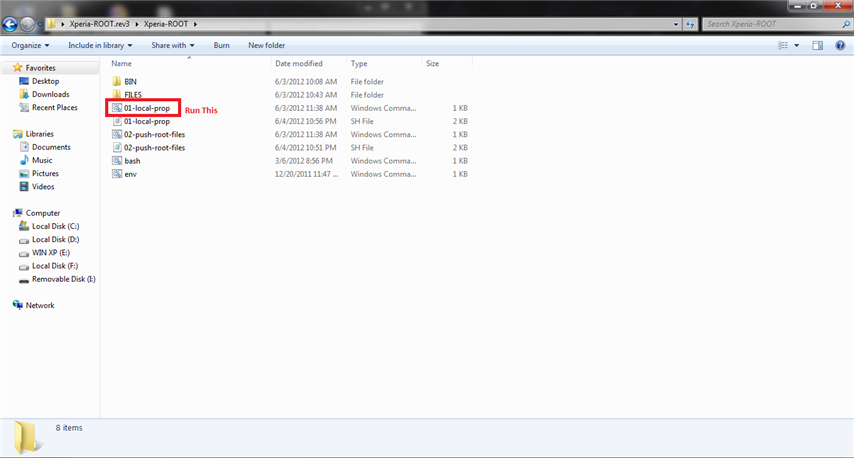
Task: Select 01-local-prop SH File icon
Action: coord(117,121)
